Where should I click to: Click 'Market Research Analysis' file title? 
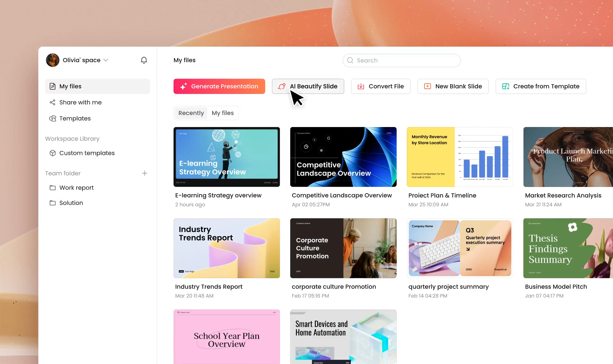[563, 196]
